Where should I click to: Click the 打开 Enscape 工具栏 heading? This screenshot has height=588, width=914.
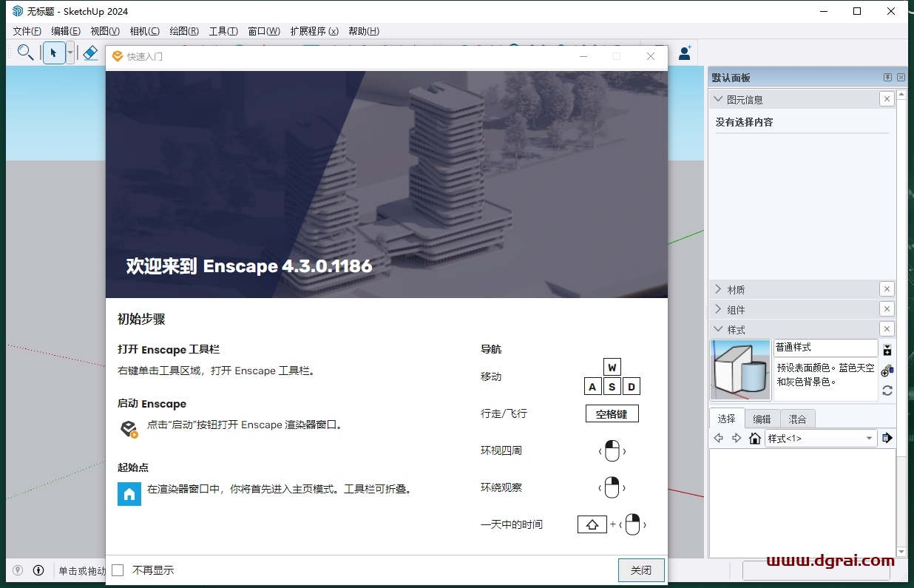tap(169, 349)
